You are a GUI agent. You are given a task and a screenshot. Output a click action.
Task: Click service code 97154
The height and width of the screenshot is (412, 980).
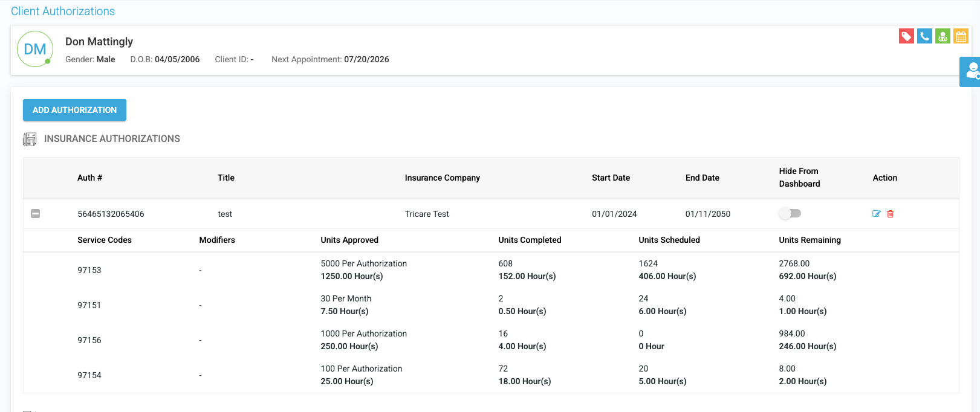coord(89,375)
